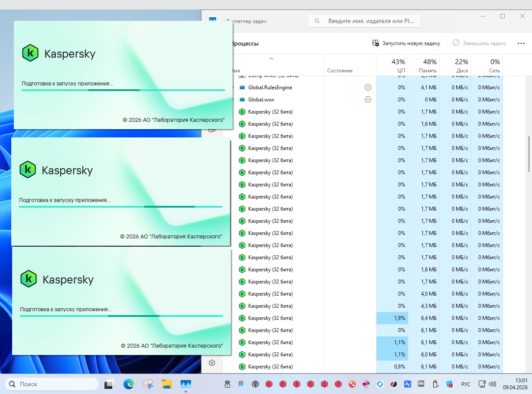Click the USB safely-remove tray icon

pyautogui.click(x=435, y=384)
